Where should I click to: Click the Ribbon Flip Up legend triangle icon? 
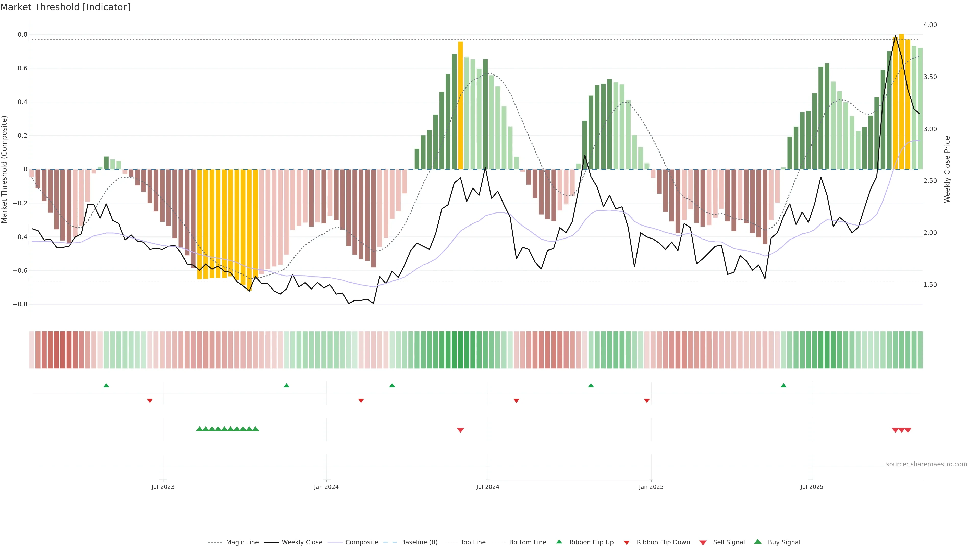pyautogui.click(x=559, y=542)
